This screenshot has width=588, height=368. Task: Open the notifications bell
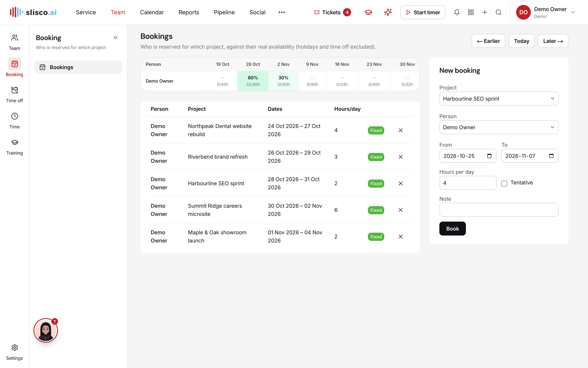point(457,12)
